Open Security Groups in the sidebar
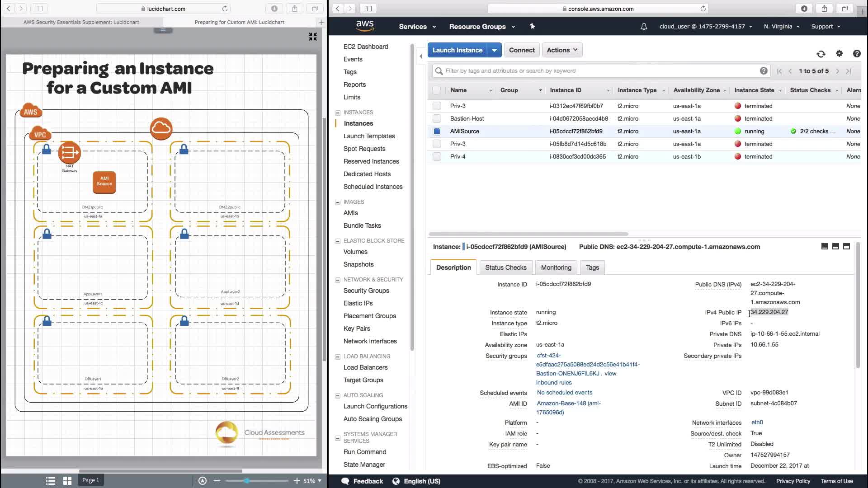Screen dimensions: 868x488 (x=366, y=291)
